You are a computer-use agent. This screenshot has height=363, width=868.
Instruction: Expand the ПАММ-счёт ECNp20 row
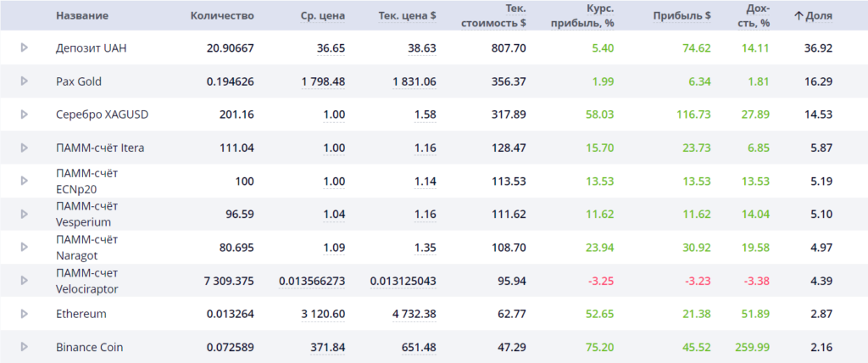(x=25, y=180)
